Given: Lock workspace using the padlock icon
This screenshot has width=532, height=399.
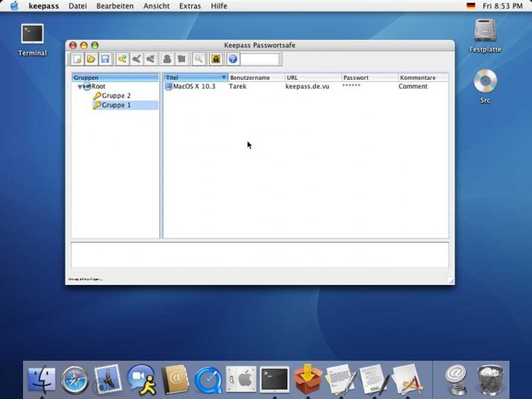Looking at the screenshot, I should pos(216,59).
